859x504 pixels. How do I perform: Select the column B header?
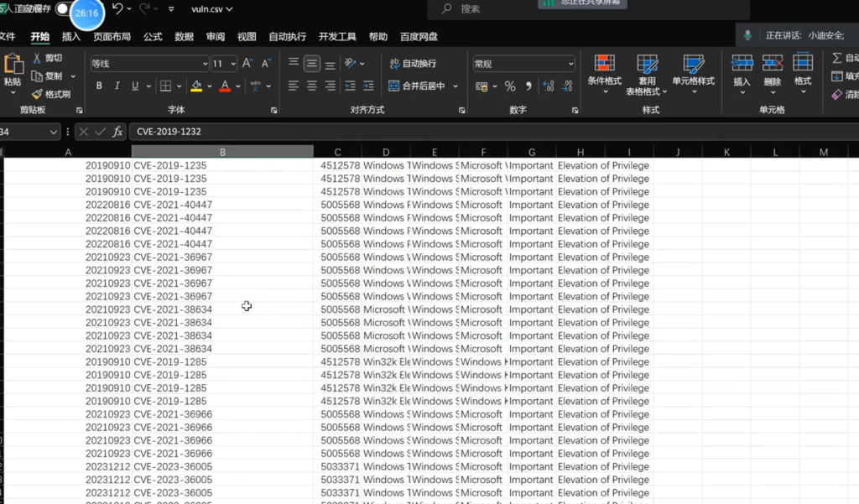222,152
